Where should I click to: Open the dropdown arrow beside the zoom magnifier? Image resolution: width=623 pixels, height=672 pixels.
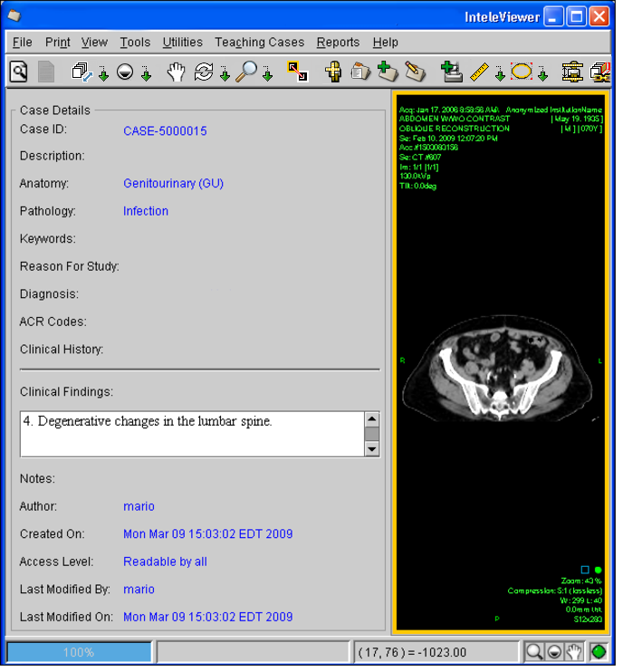267,75
